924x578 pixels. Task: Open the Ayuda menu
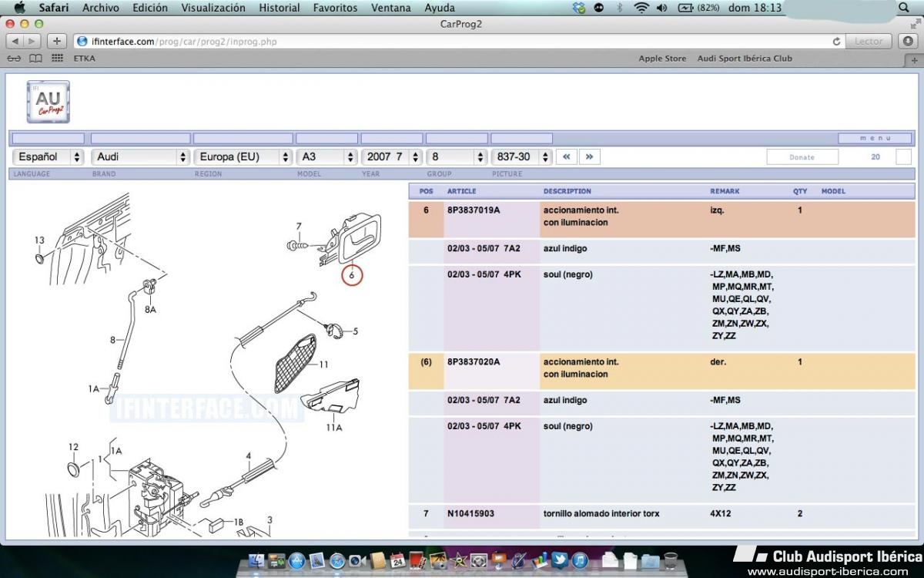[440, 8]
